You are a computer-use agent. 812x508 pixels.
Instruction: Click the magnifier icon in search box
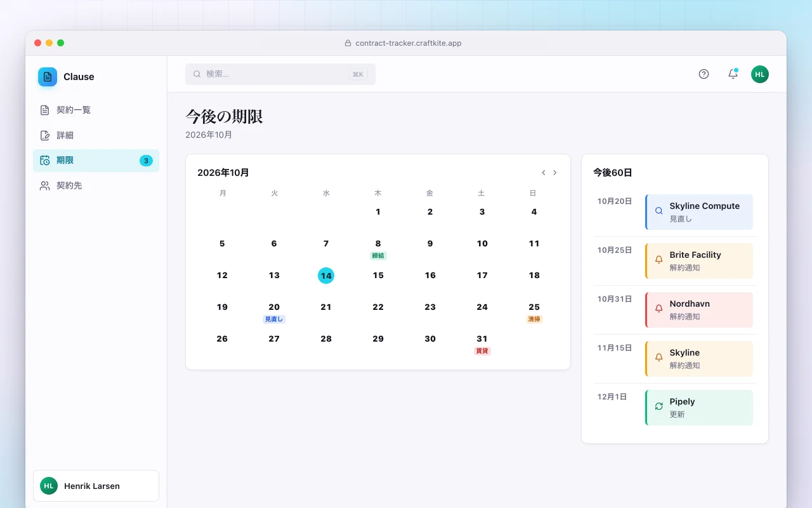[x=197, y=74]
